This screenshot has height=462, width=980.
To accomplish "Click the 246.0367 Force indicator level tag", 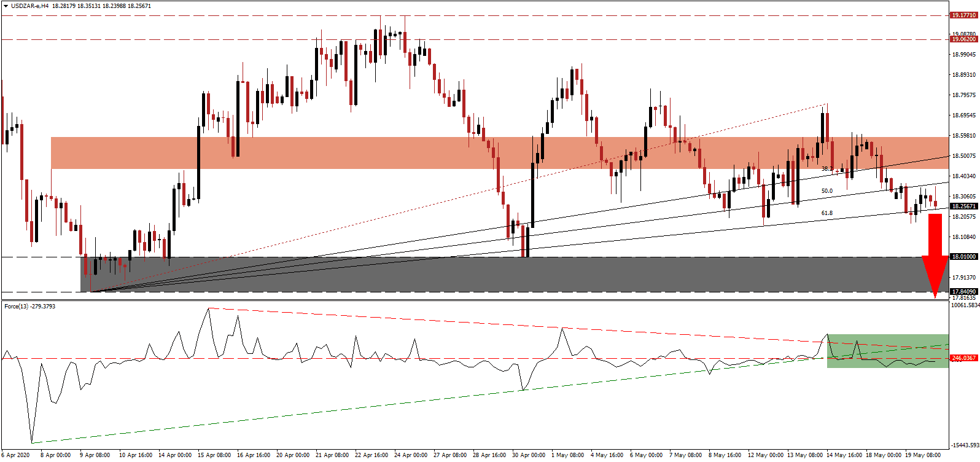I will 963,358.
